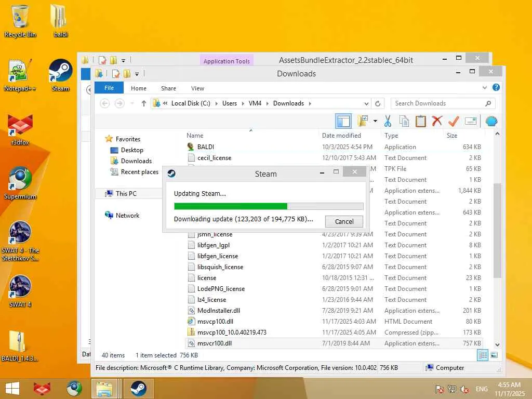Click the Forward navigation arrow
This screenshot has height=399, width=532.
119,103
